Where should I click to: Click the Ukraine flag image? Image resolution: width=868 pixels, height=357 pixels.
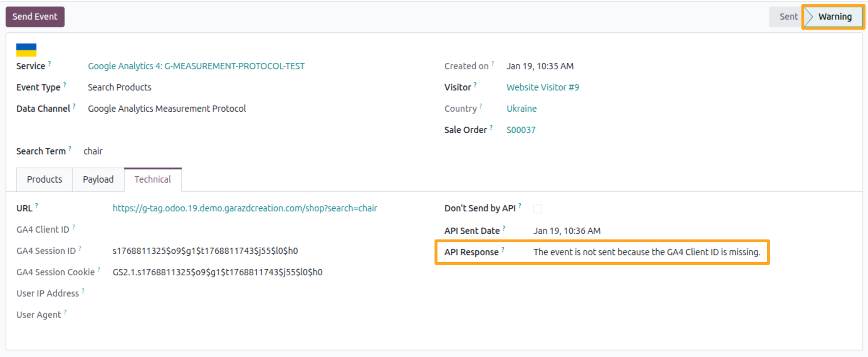pyautogui.click(x=26, y=50)
